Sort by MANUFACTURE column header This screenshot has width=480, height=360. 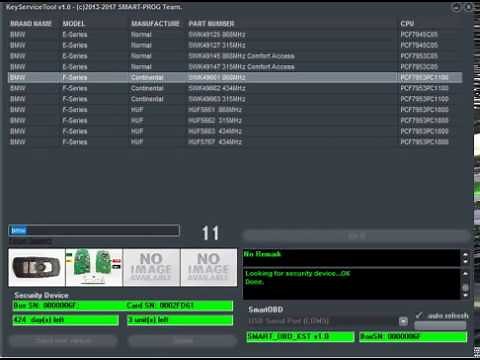tap(155, 24)
